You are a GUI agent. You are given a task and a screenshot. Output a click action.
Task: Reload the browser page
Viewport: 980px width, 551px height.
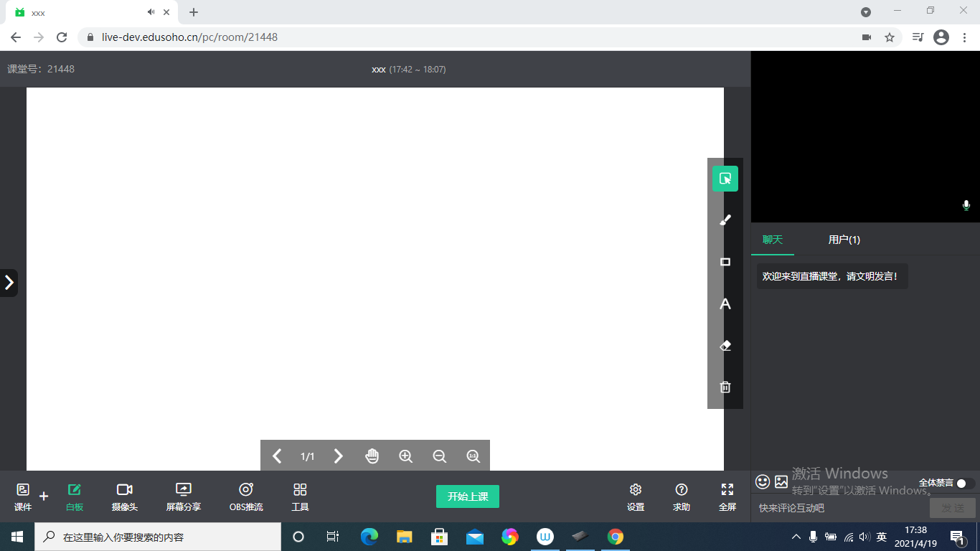tap(62, 37)
